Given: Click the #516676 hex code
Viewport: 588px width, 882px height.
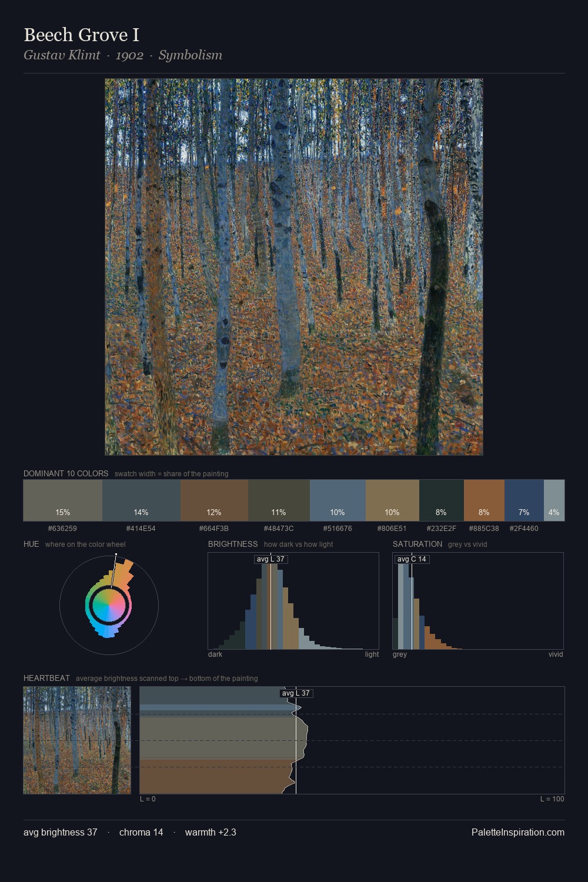Looking at the screenshot, I should [338, 528].
